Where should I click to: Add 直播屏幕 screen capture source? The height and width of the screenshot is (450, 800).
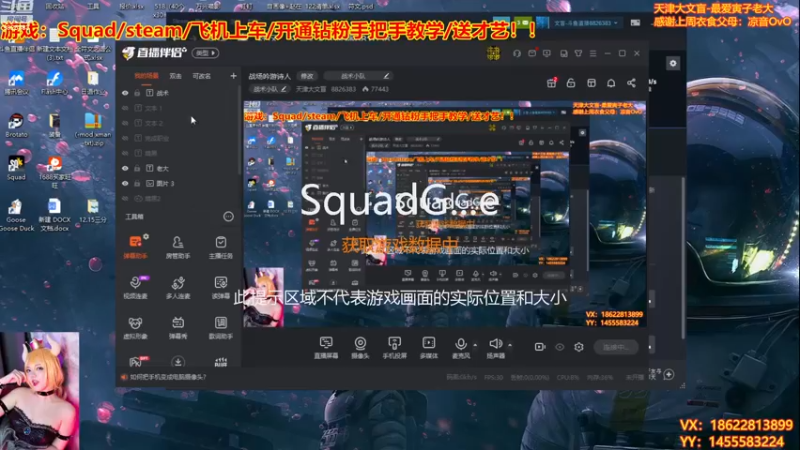(x=326, y=347)
